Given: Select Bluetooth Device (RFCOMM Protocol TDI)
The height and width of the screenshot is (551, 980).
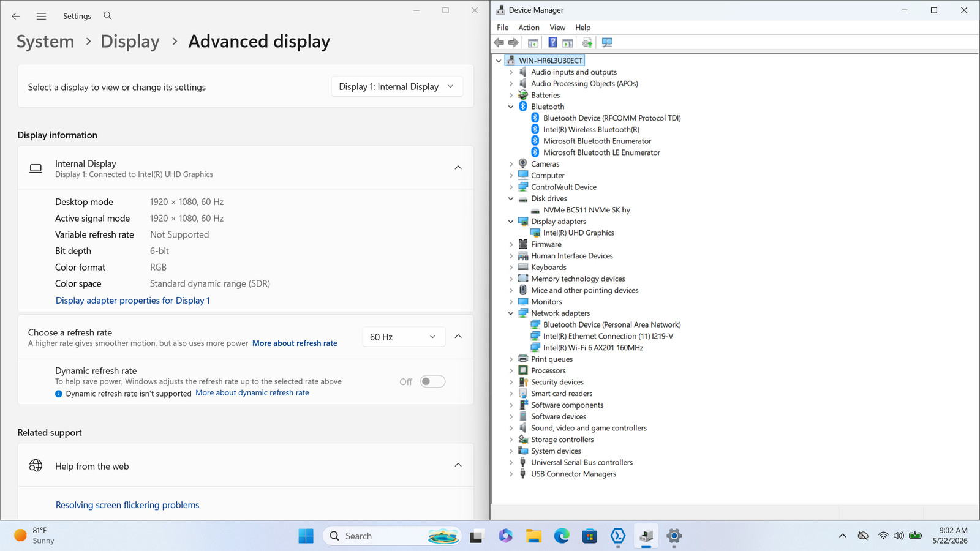Looking at the screenshot, I should 612,118.
